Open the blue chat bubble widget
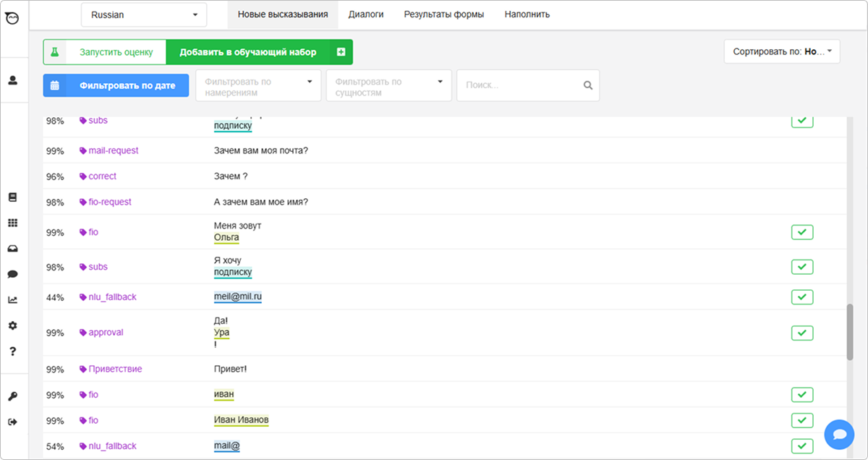The image size is (868, 460). (839, 435)
